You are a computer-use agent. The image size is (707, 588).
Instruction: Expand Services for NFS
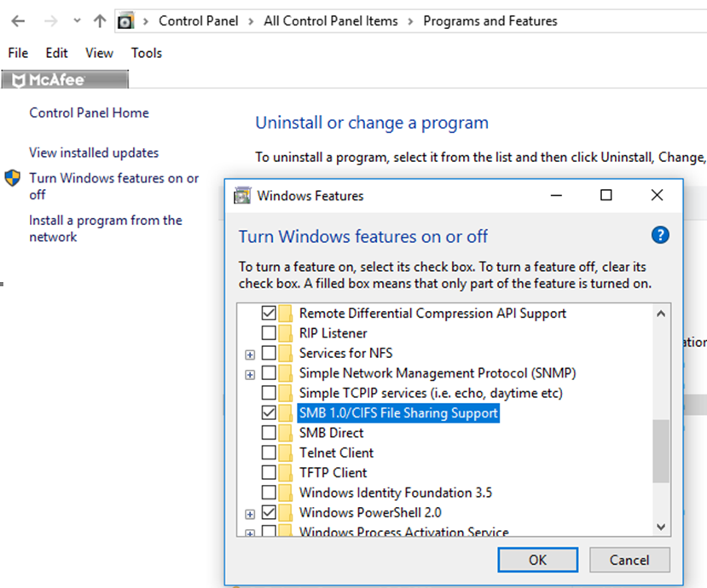(x=249, y=353)
